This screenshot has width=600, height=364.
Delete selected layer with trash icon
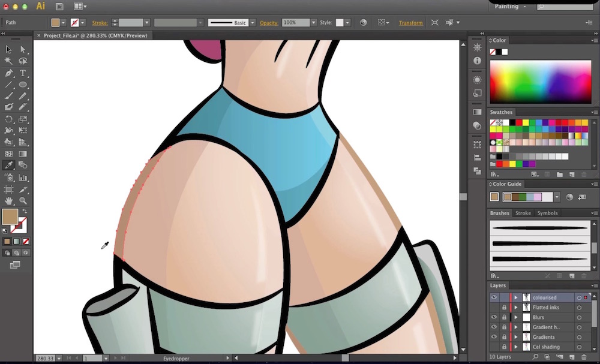(584, 357)
